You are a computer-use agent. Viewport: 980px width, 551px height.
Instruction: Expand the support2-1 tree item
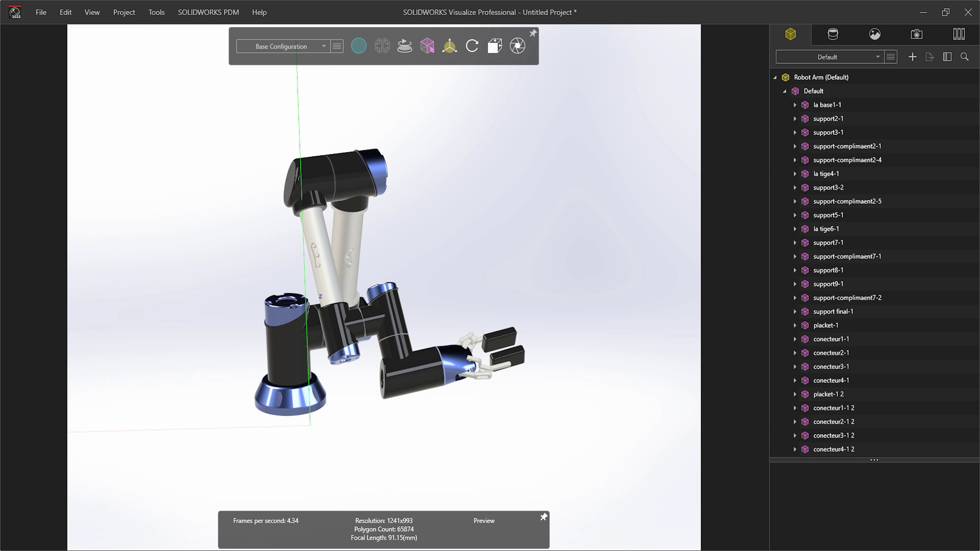pos(795,119)
